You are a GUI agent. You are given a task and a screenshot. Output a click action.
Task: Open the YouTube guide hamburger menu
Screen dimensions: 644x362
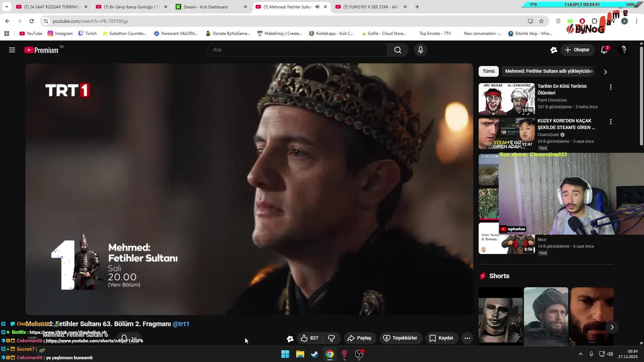click(12, 50)
